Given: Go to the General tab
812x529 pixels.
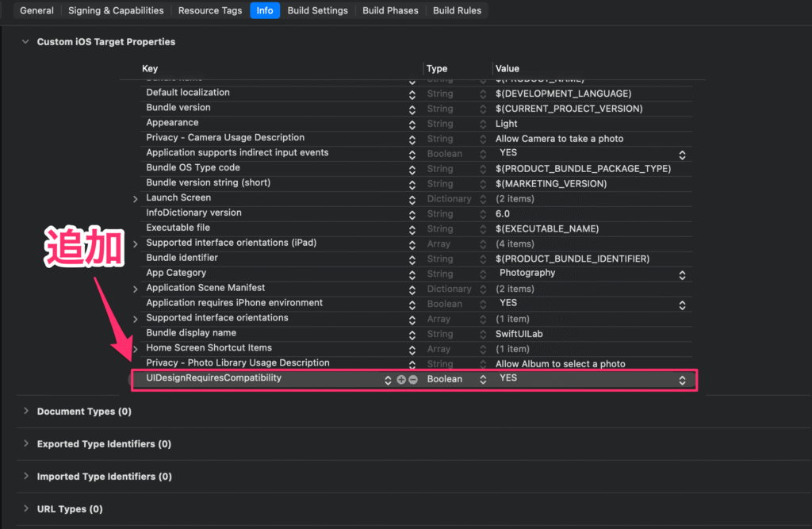Looking at the screenshot, I should point(36,10).
